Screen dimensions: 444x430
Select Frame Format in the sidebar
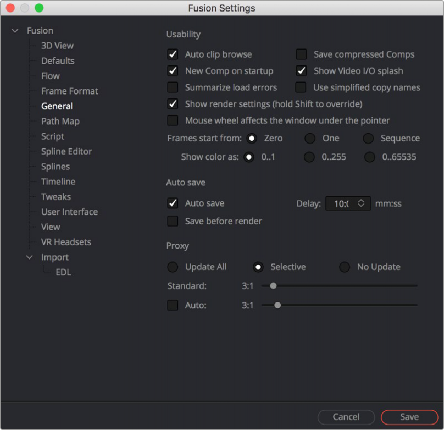click(70, 91)
